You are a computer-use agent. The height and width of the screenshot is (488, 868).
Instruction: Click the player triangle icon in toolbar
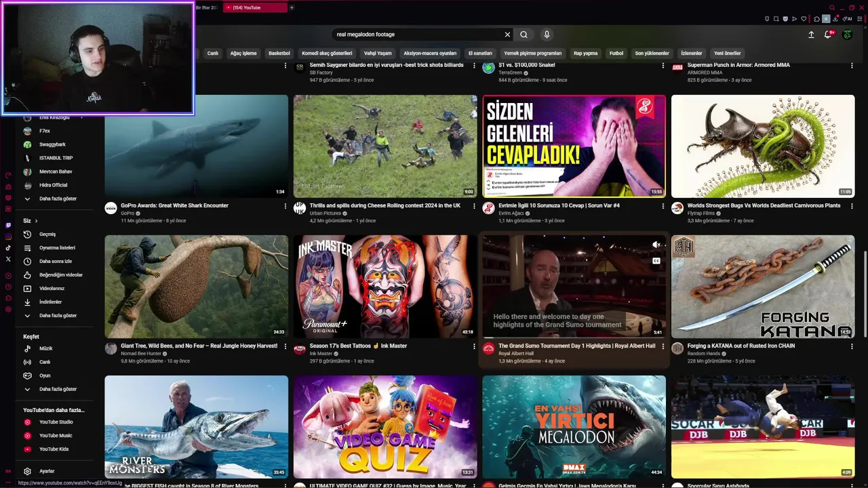(x=794, y=19)
